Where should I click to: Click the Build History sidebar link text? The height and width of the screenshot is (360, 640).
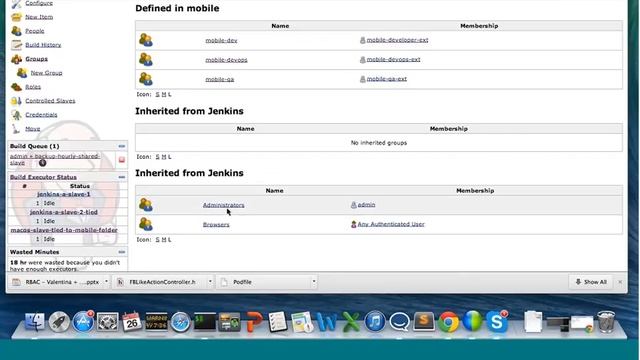(43, 45)
